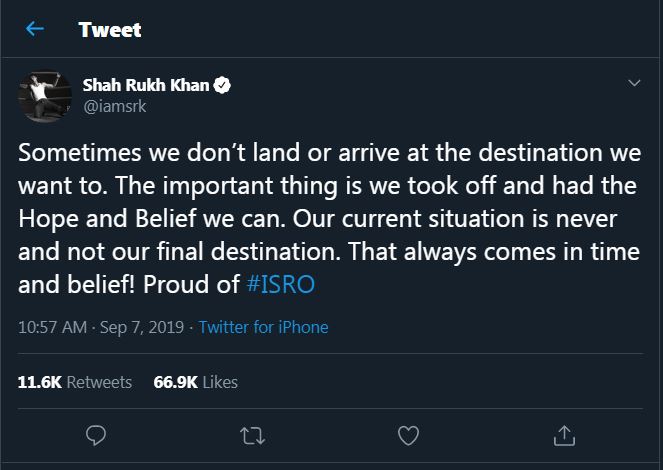View the 11.6K Retweets list
The image size is (663, 470).
coord(75,382)
